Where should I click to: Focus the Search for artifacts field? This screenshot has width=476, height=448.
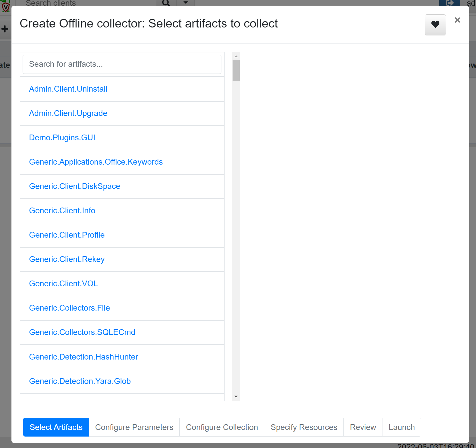pos(122,64)
